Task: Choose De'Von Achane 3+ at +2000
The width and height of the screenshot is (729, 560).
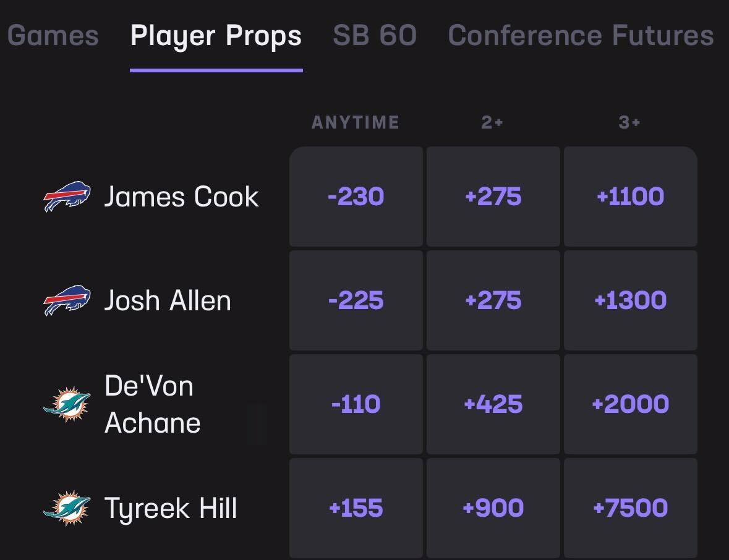Action: pyautogui.click(x=630, y=404)
